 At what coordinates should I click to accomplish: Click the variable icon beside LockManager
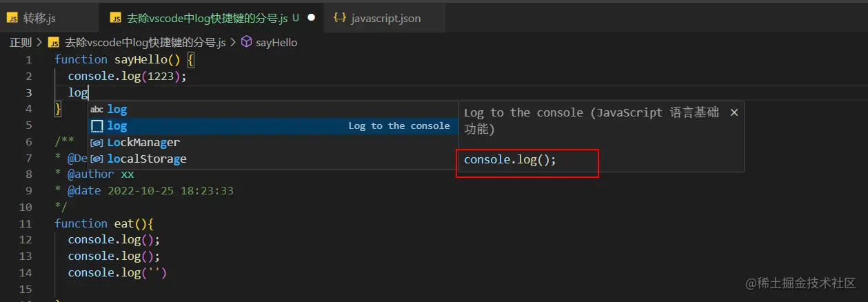click(97, 142)
